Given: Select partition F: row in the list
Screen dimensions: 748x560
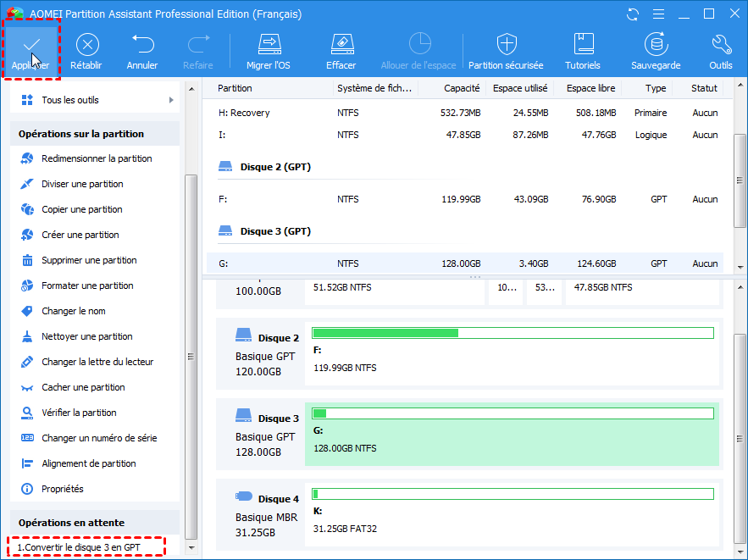Looking at the screenshot, I should point(464,199).
